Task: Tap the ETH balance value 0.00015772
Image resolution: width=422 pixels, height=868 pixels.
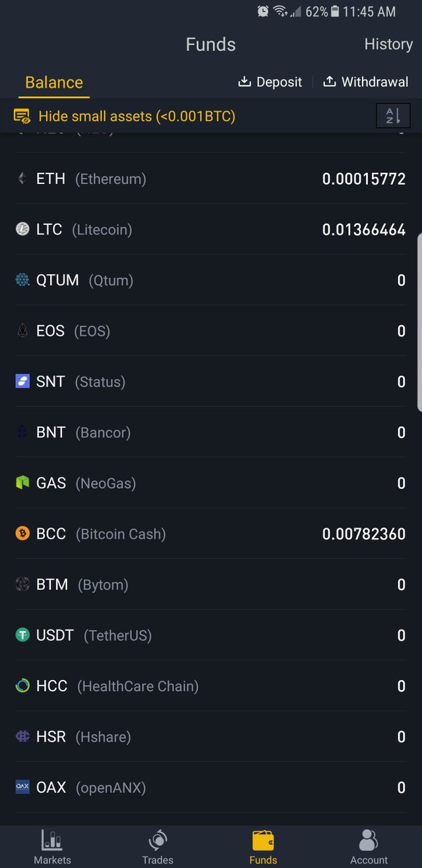Action: coord(363,178)
